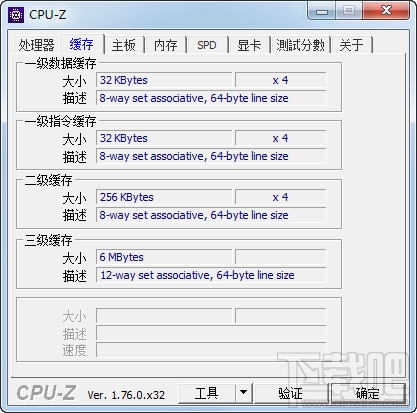Expand the 工具 dropdown arrow
This screenshot has width=417, height=413.
click(x=244, y=393)
